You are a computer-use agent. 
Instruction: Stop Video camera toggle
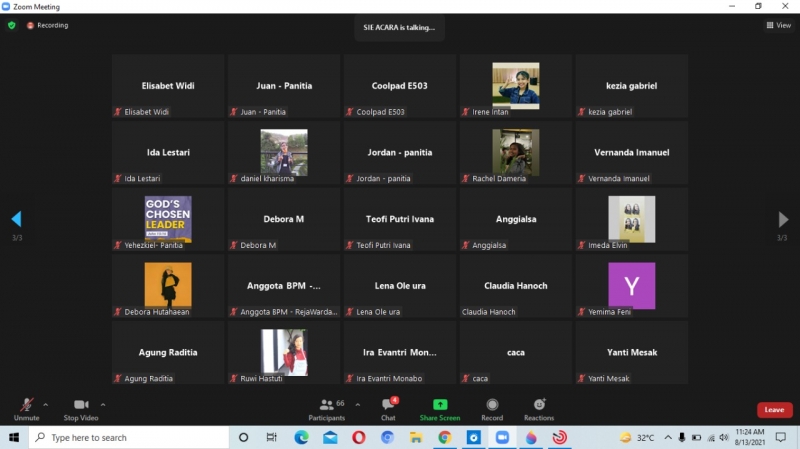81,407
